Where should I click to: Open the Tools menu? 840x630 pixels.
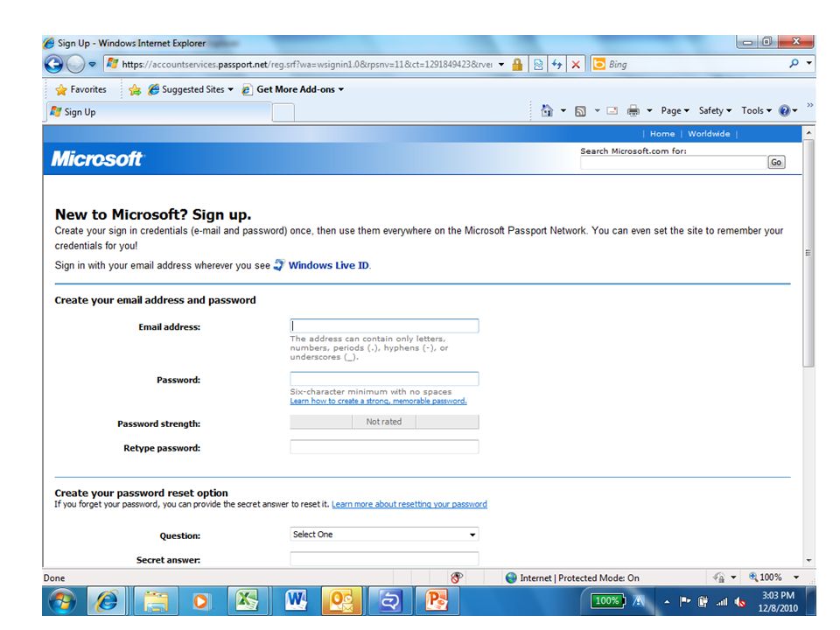coord(756,111)
